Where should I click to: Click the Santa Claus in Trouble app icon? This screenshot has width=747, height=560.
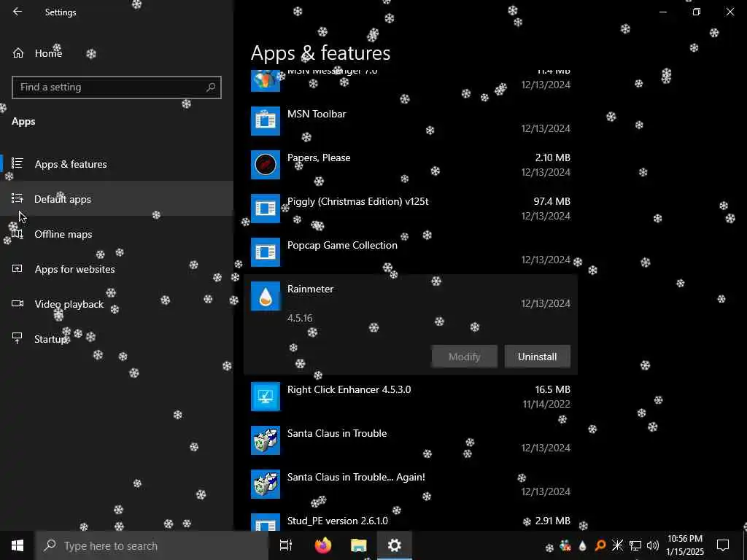coord(266,440)
